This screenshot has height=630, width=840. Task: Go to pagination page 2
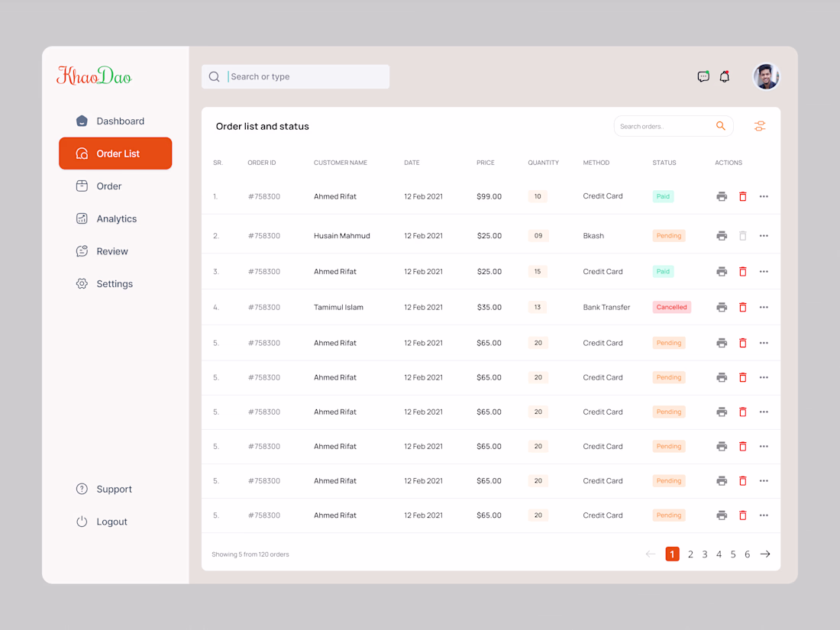(690, 554)
